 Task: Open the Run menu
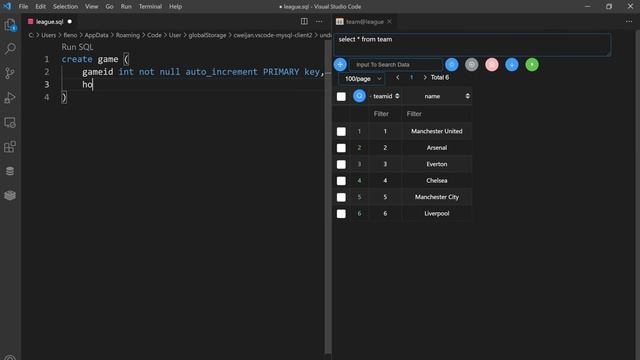[x=126, y=7]
